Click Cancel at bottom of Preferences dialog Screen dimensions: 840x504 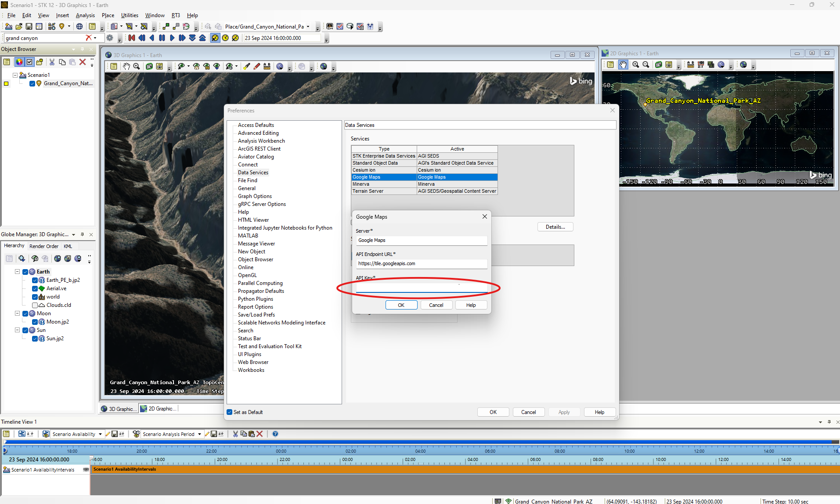pos(529,412)
